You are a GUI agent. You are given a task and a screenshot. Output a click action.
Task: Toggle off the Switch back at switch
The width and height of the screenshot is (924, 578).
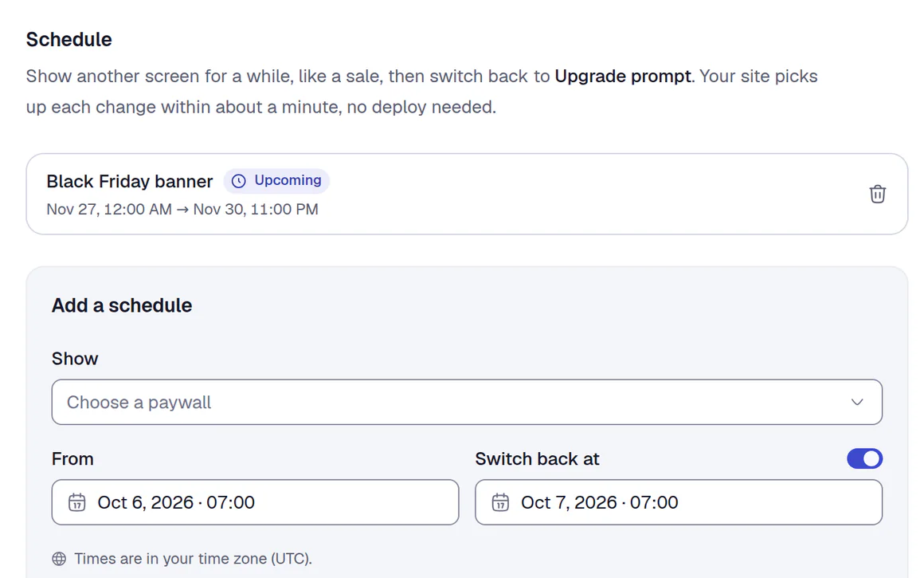click(864, 459)
